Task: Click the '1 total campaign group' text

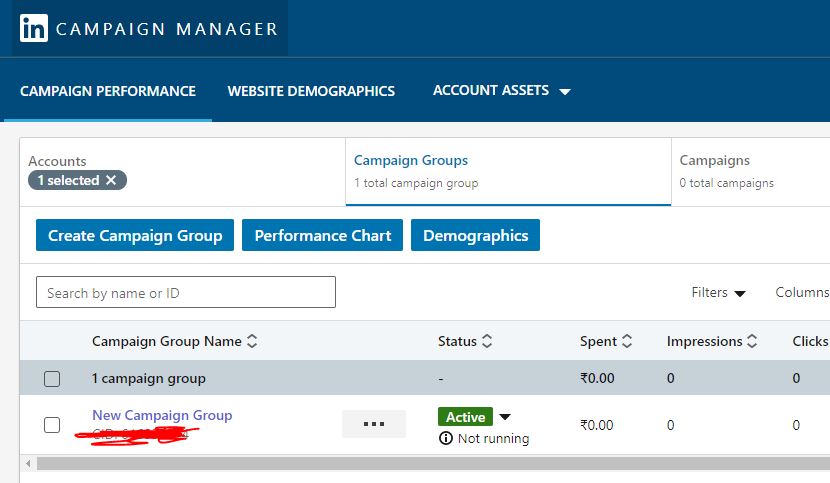Action: [416, 183]
